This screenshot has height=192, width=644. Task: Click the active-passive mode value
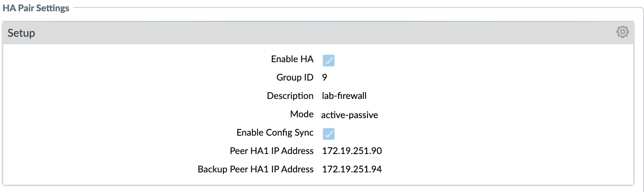(x=350, y=115)
